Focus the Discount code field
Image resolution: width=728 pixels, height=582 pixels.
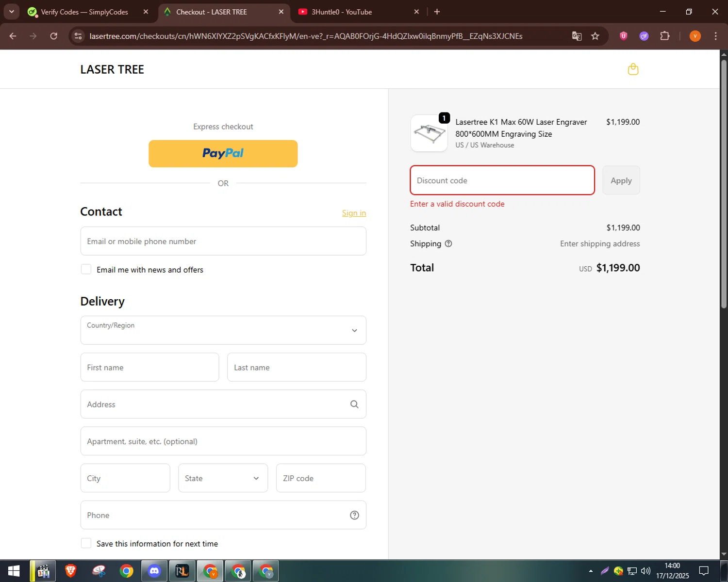[502, 180]
